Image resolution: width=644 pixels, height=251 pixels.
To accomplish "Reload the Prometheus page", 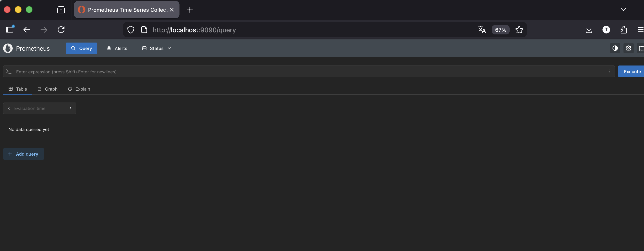I will point(61,30).
